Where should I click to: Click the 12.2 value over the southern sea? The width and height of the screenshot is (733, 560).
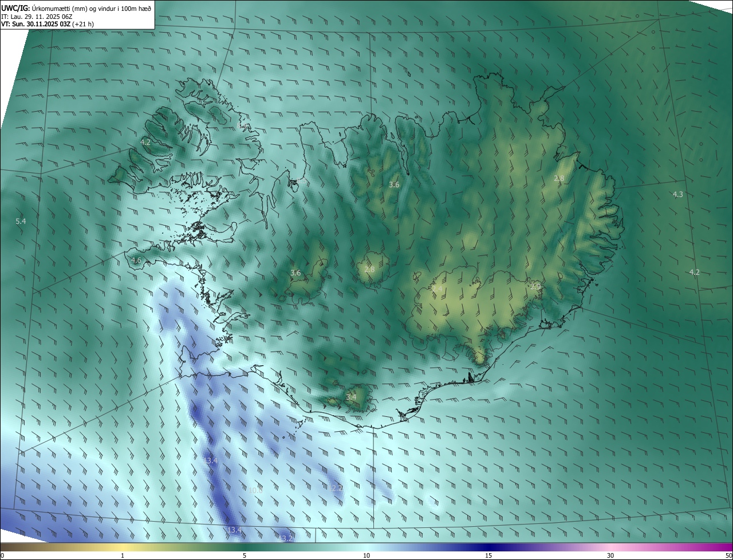[337, 488]
